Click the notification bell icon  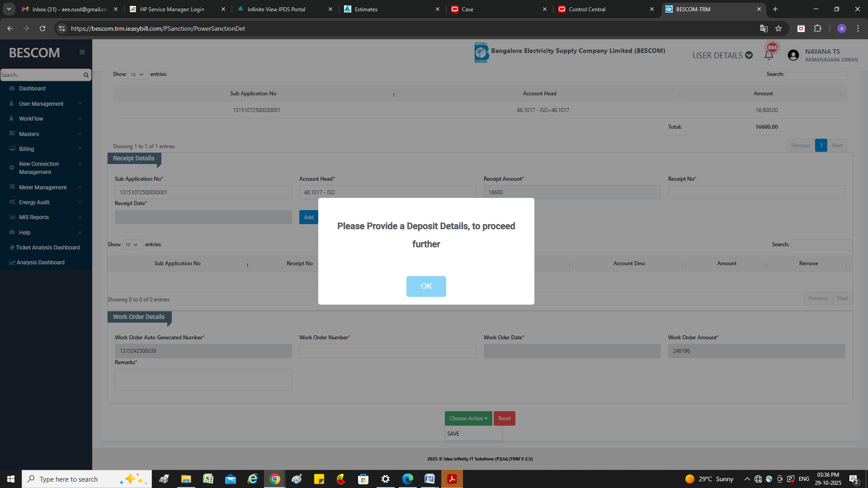(769, 55)
